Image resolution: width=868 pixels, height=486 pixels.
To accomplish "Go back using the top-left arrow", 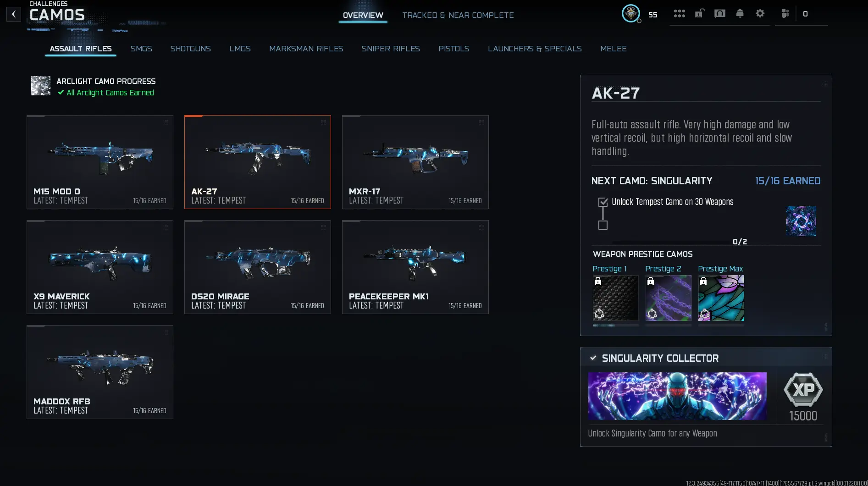I will pyautogui.click(x=14, y=14).
